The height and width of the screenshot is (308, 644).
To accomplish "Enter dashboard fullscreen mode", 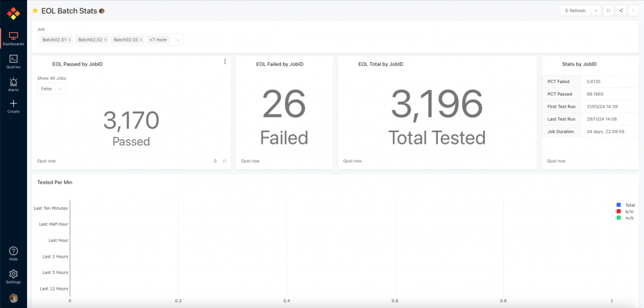I will click(x=608, y=11).
